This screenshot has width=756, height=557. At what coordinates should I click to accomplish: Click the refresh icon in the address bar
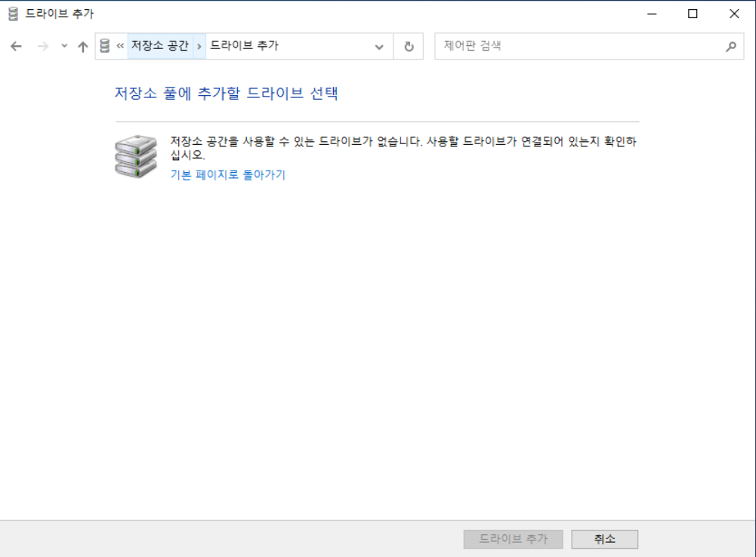coord(408,46)
